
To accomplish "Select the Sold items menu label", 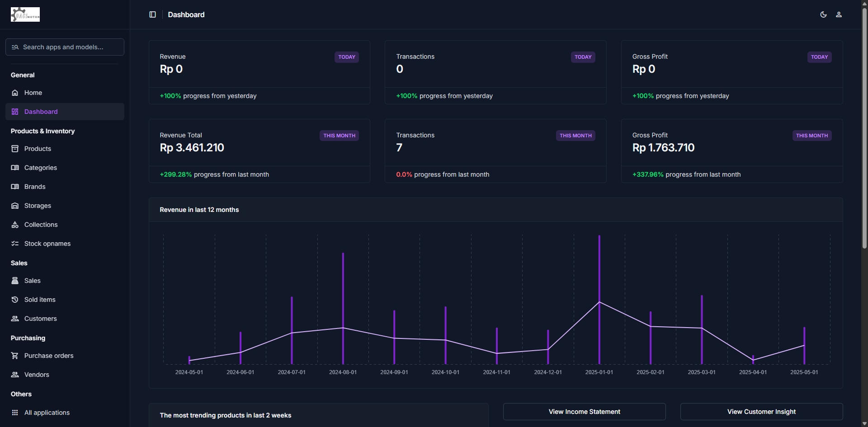I will coord(40,300).
